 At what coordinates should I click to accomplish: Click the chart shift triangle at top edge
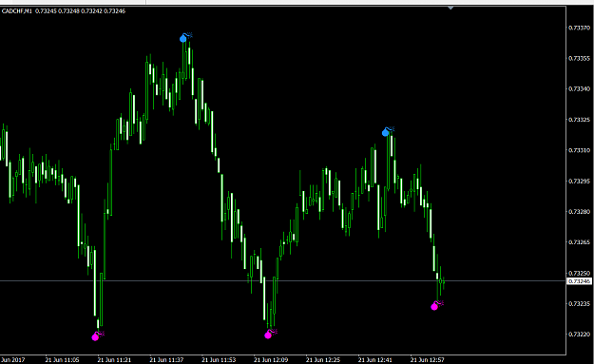point(450,8)
